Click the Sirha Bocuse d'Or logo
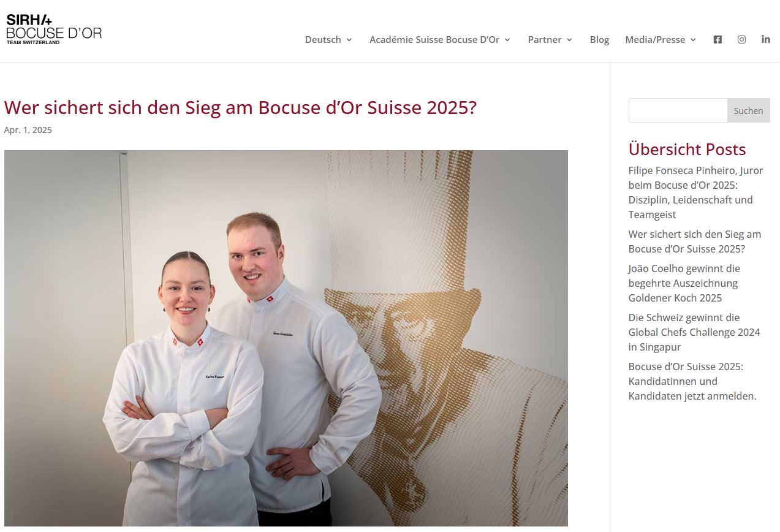 (x=54, y=29)
